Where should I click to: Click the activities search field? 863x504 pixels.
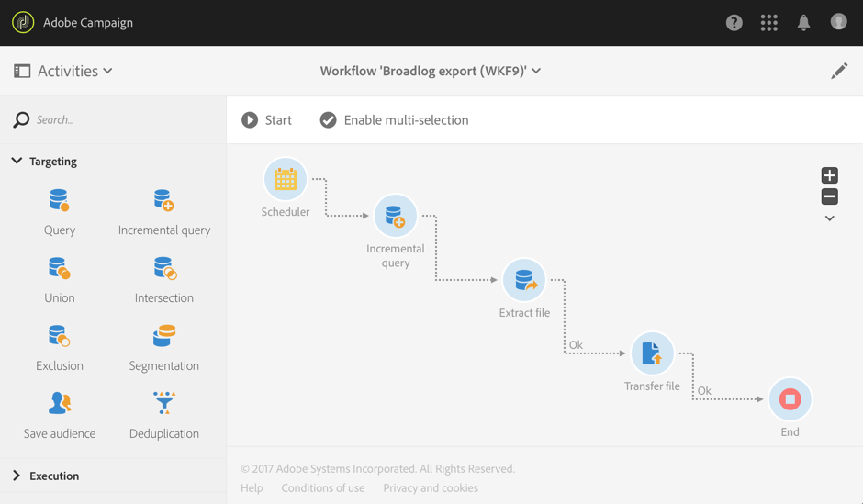point(119,120)
